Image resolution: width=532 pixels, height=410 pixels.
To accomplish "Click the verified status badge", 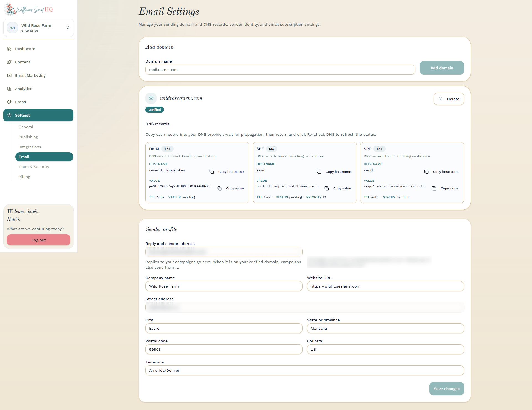I will click(x=155, y=110).
